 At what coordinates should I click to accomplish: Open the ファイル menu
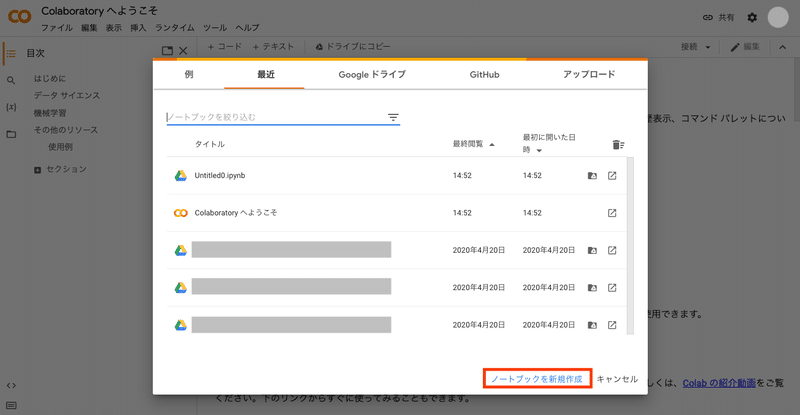point(57,28)
